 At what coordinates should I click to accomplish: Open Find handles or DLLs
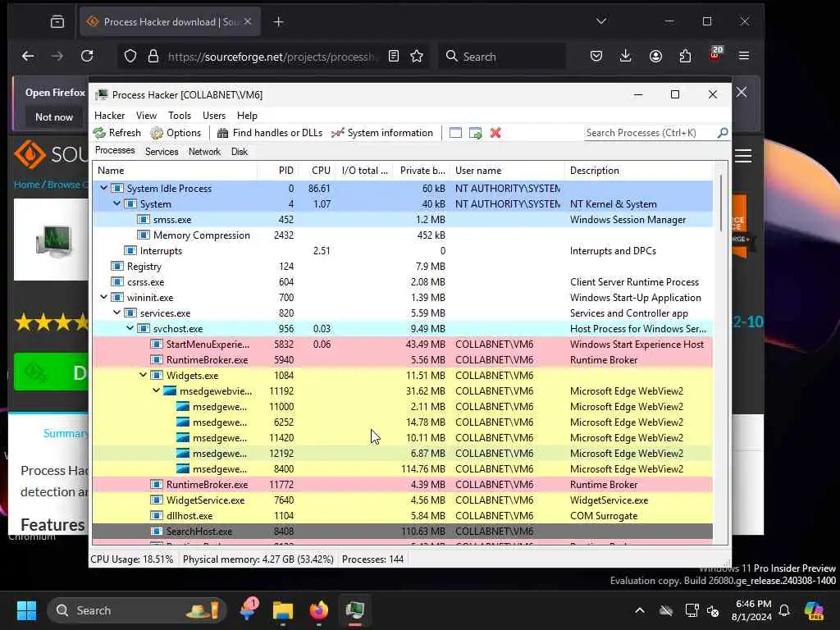click(x=270, y=133)
